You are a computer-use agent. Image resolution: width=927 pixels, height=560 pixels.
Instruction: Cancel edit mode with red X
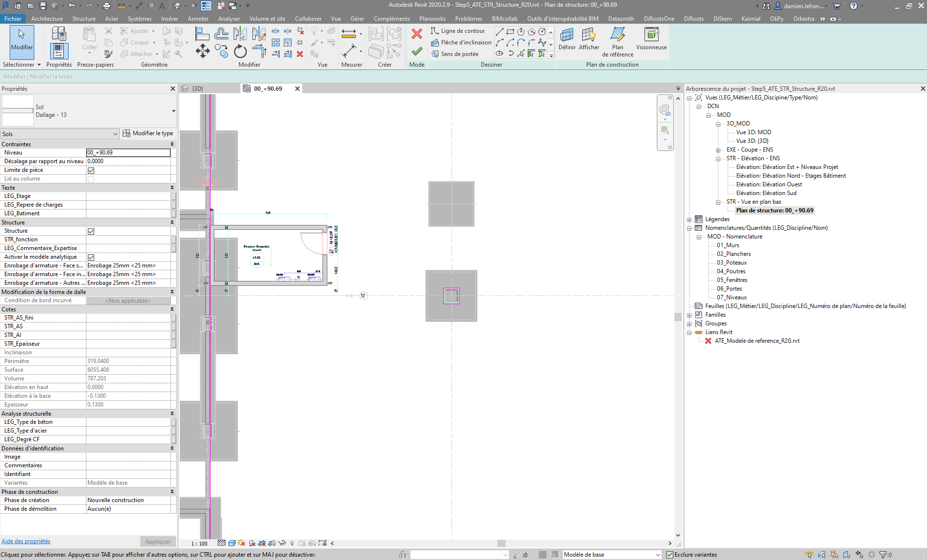pyautogui.click(x=417, y=33)
